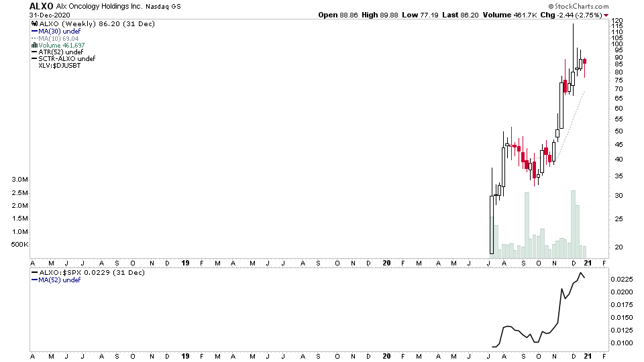Click the 50 price axis label
Screen dimensions: 644x362
(x=619, y=131)
